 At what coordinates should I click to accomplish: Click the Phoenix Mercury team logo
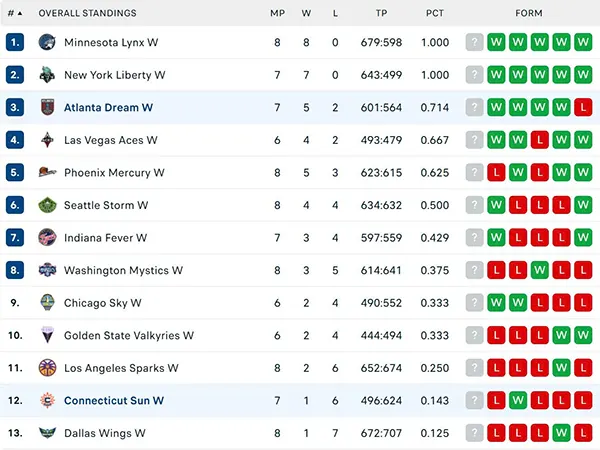(x=47, y=172)
